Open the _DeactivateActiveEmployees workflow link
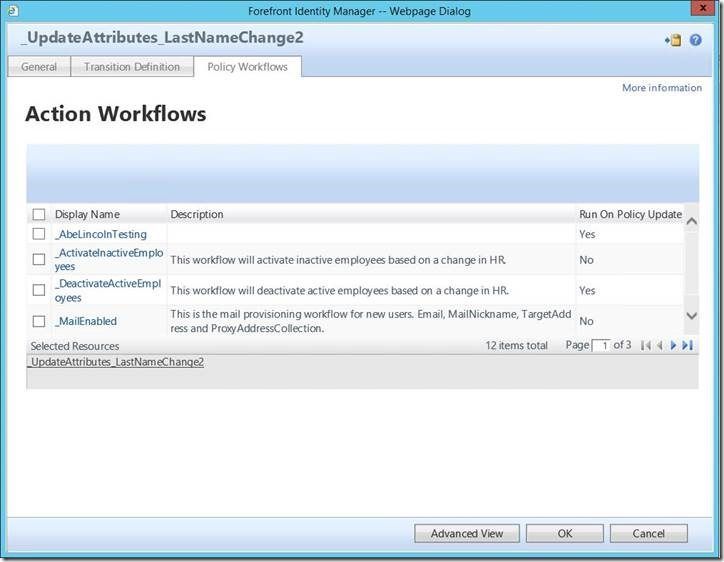724x562 pixels. tap(108, 290)
